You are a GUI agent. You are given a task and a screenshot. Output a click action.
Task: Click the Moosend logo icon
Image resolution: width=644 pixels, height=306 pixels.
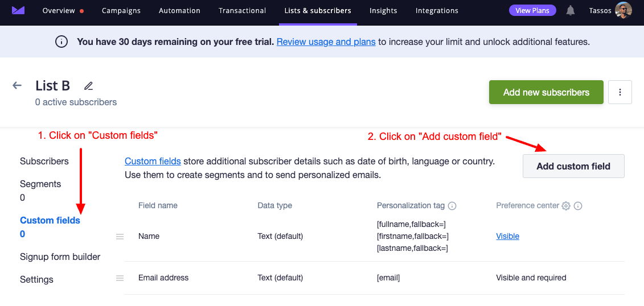click(18, 11)
